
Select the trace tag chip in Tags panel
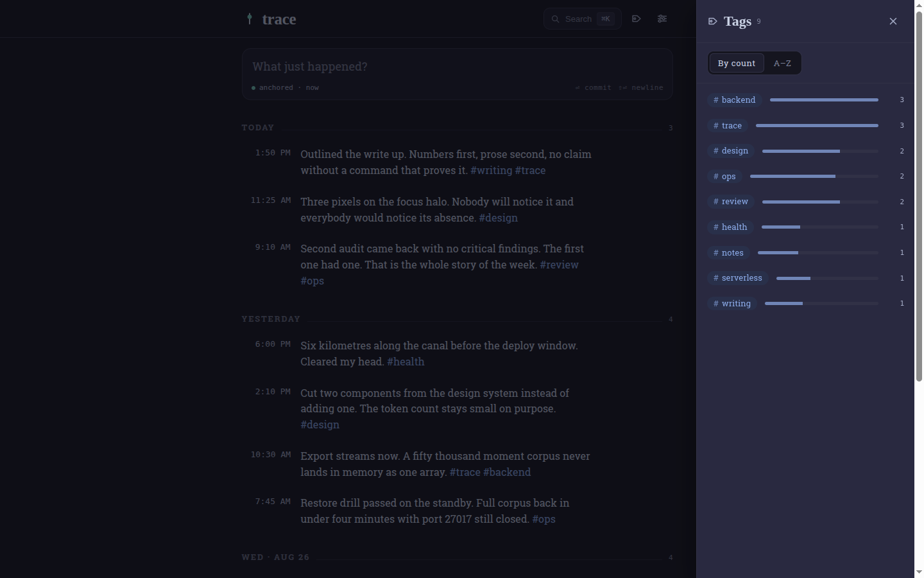pyautogui.click(x=728, y=126)
